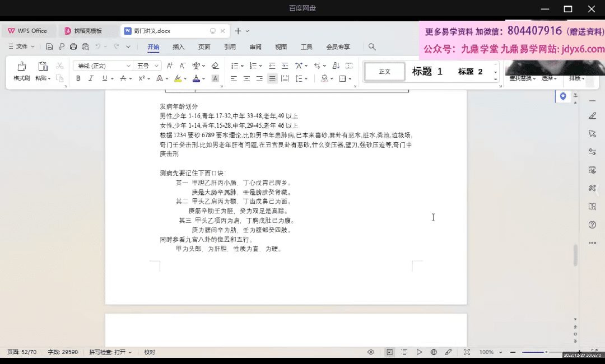Select the pen tool in right sidebar

point(592,116)
